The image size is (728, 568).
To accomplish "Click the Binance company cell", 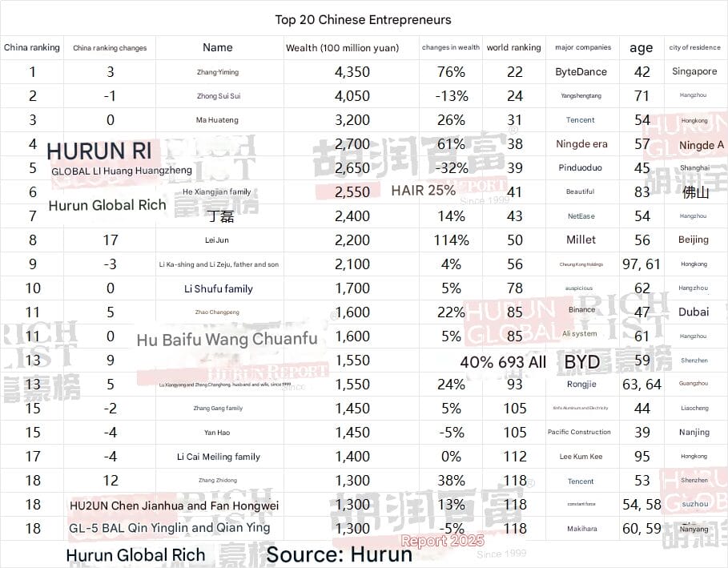I will coord(581,310).
